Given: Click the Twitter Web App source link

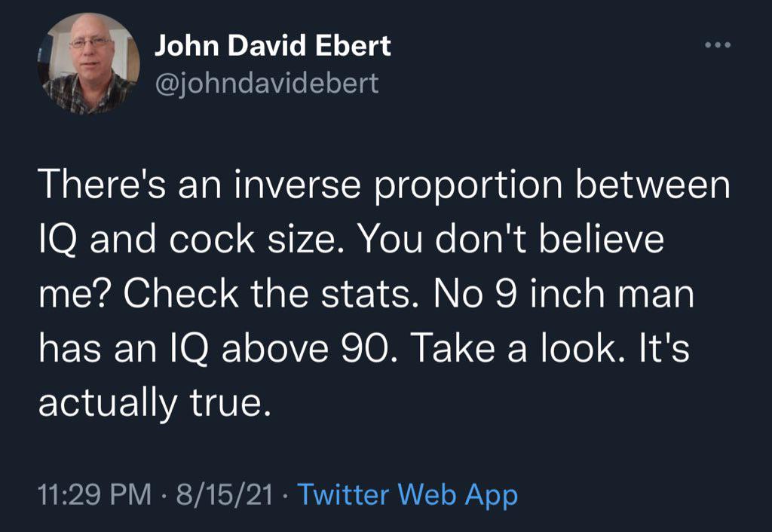Looking at the screenshot, I should (x=408, y=495).
